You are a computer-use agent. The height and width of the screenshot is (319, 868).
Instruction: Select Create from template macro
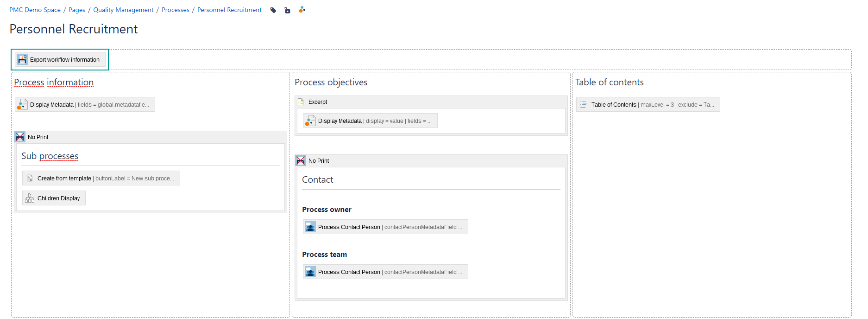click(101, 178)
